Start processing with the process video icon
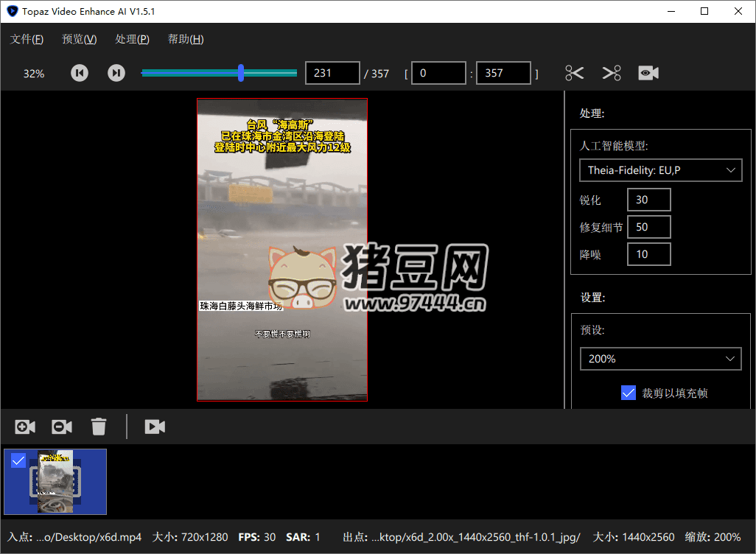The width and height of the screenshot is (756, 554). coord(155,427)
